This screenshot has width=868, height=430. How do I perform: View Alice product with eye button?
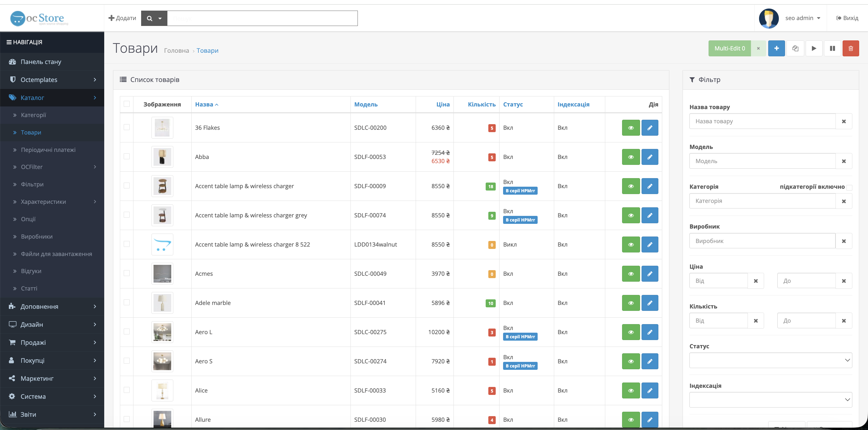click(x=631, y=390)
